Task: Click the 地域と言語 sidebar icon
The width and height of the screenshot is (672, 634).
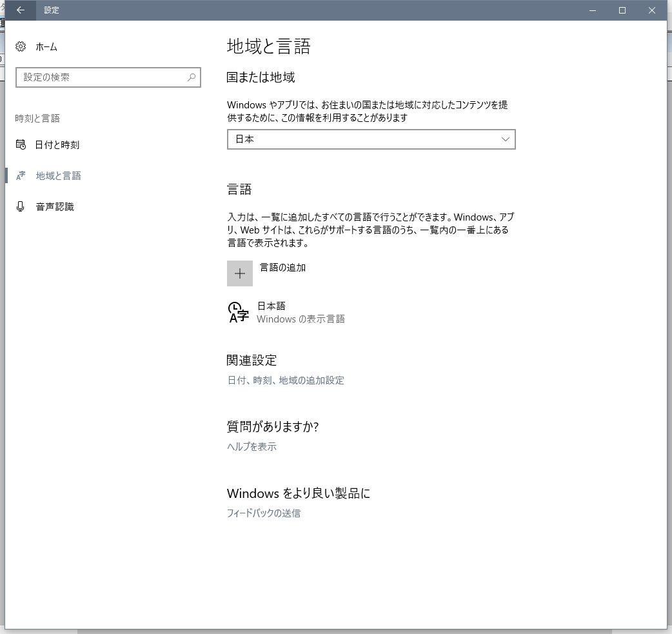Action: tap(21, 175)
